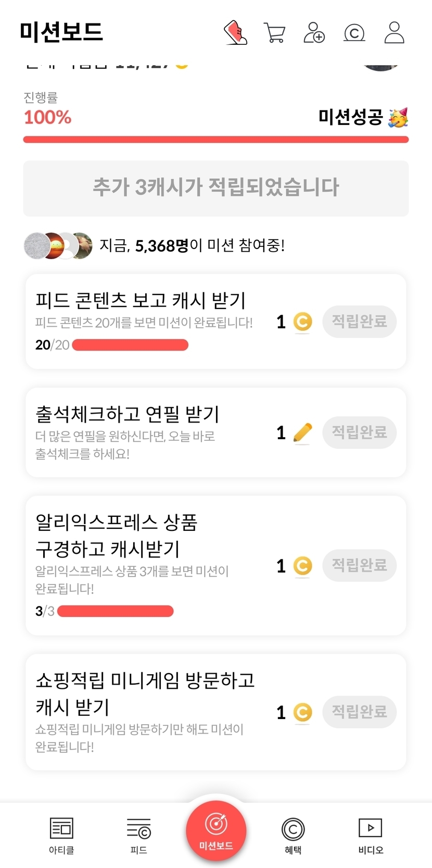Open the shopping cart
432x868 pixels.
click(274, 32)
